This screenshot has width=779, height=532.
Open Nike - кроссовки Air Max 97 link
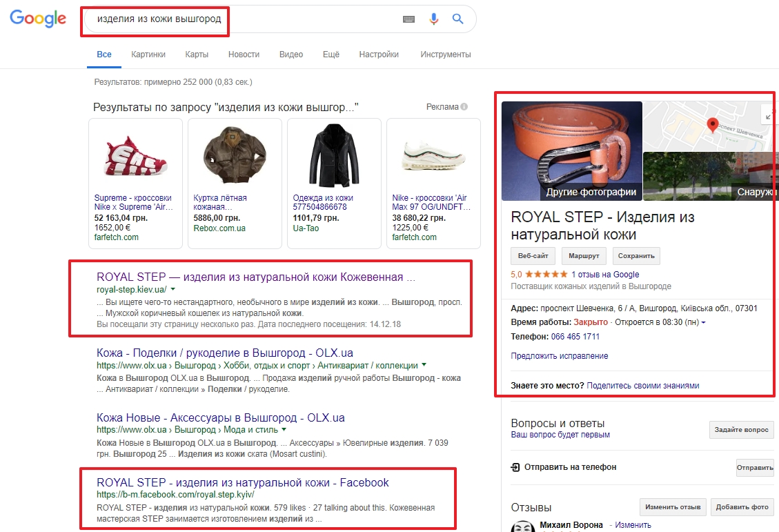(x=431, y=202)
